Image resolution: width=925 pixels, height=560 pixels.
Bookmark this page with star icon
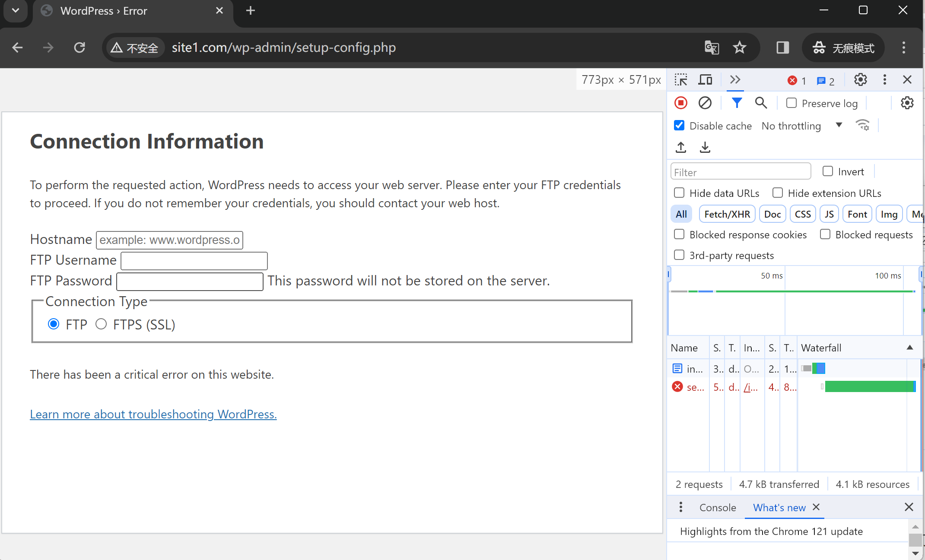click(740, 47)
